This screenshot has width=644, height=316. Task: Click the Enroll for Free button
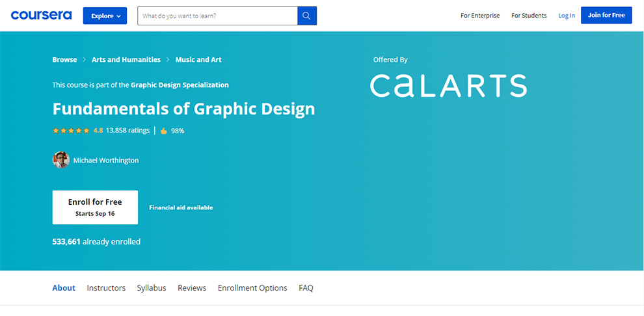pyautogui.click(x=95, y=207)
